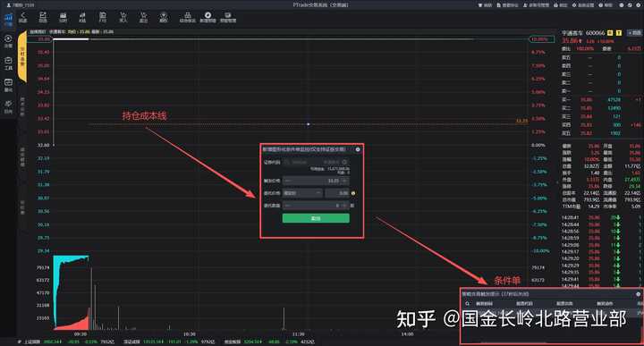Click the ChiNext index in the status bar

(x=269, y=342)
